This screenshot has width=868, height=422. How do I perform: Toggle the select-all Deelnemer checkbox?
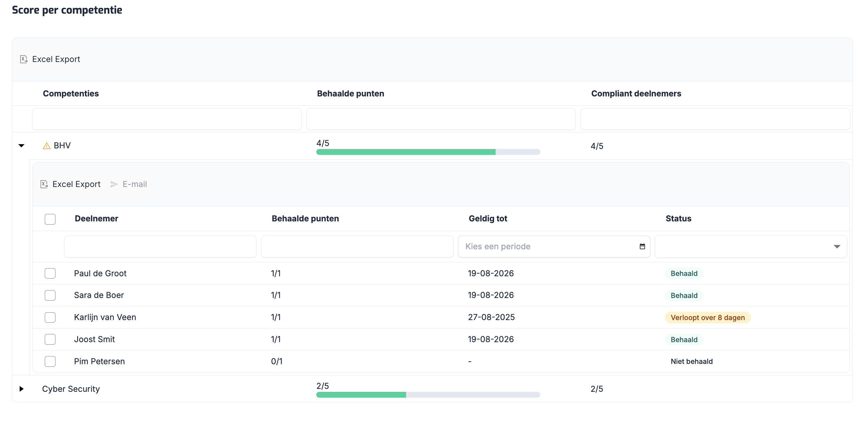[x=50, y=219]
